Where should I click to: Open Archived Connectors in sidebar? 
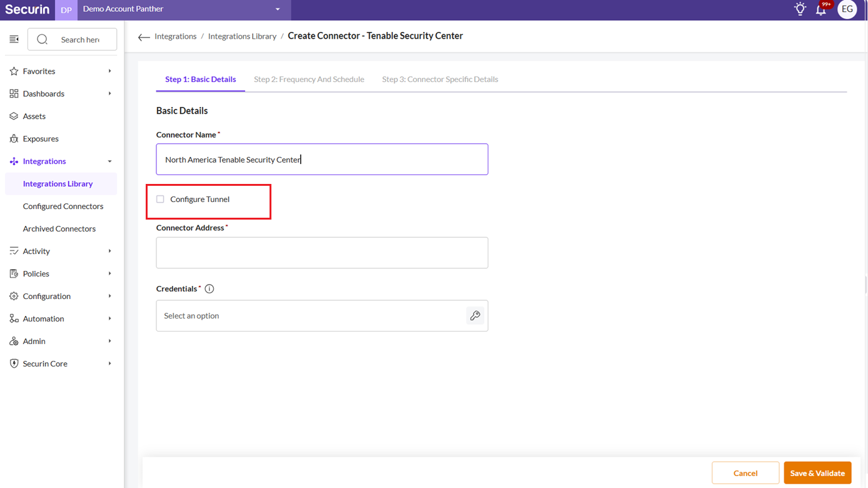click(x=59, y=229)
